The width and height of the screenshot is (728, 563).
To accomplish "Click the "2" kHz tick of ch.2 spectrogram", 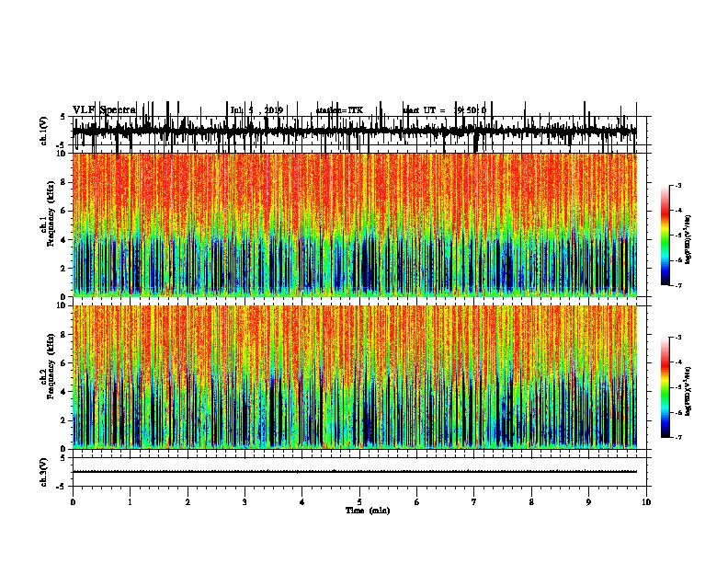I will (64, 420).
